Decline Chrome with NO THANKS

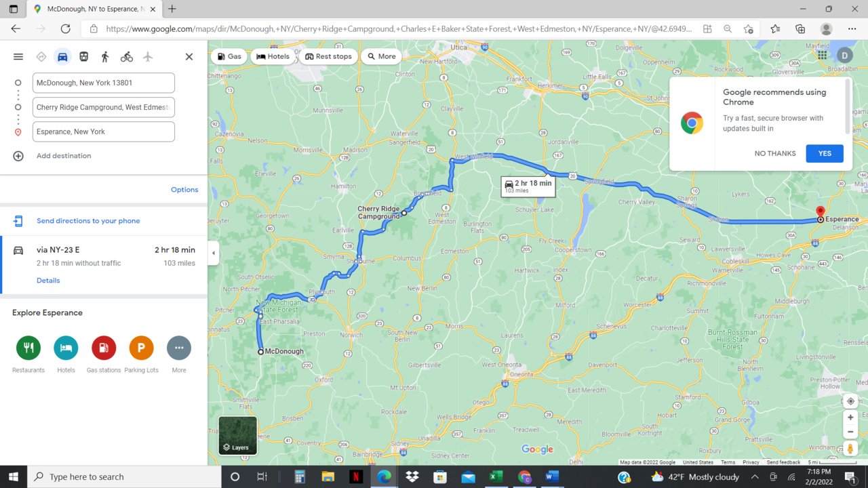pos(775,153)
